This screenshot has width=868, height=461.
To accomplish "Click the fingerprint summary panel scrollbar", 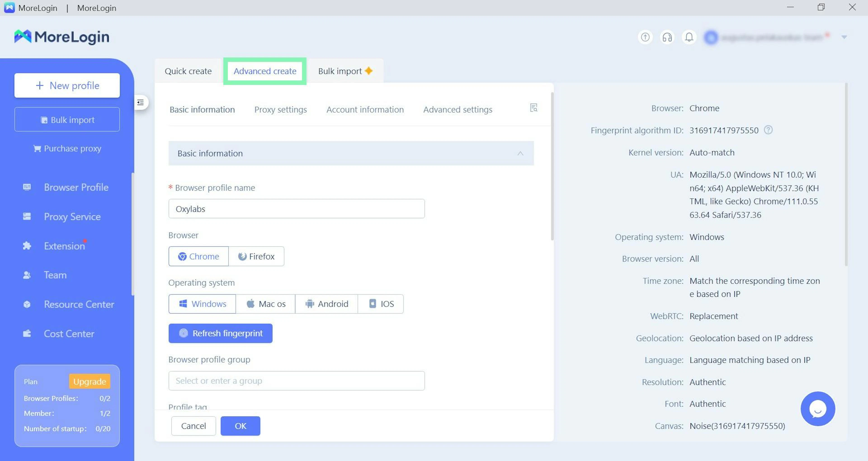I will click(846, 174).
